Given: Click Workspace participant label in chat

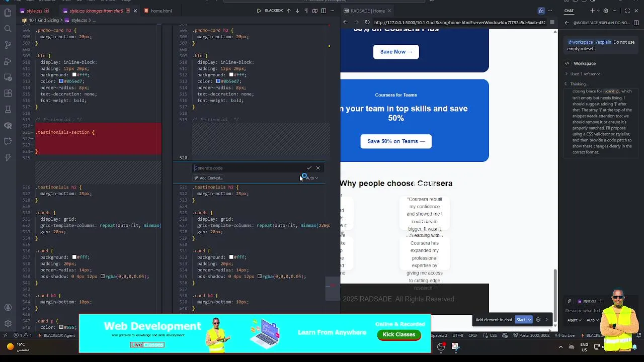Looking at the screenshot, I should pos(584,63).
